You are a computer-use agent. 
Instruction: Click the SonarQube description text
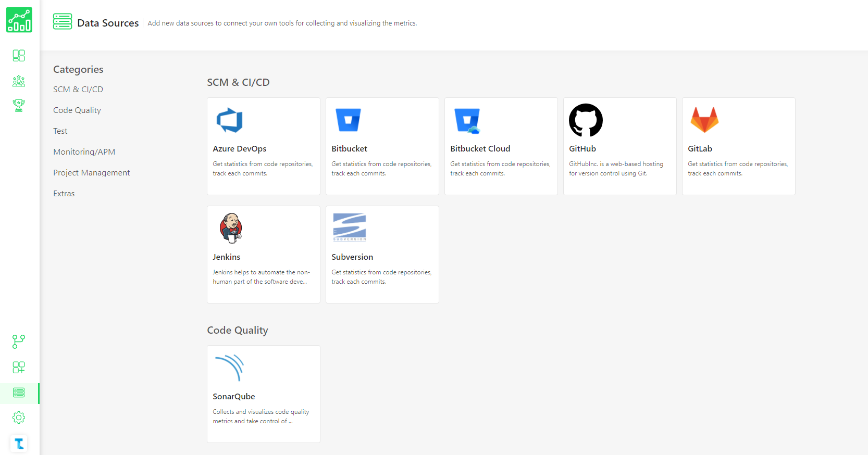(261, 416)
